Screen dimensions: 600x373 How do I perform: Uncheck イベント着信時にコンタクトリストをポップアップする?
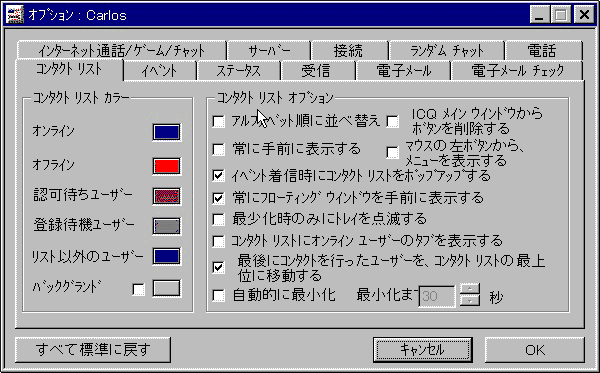point(218,175)
